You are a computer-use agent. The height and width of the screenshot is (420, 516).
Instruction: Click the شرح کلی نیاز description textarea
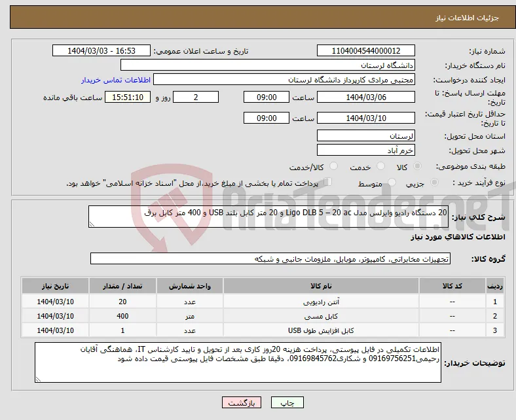[268, 217]
